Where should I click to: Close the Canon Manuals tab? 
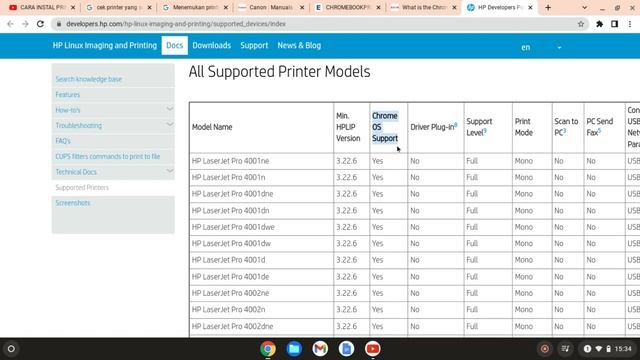coord(302,7)
